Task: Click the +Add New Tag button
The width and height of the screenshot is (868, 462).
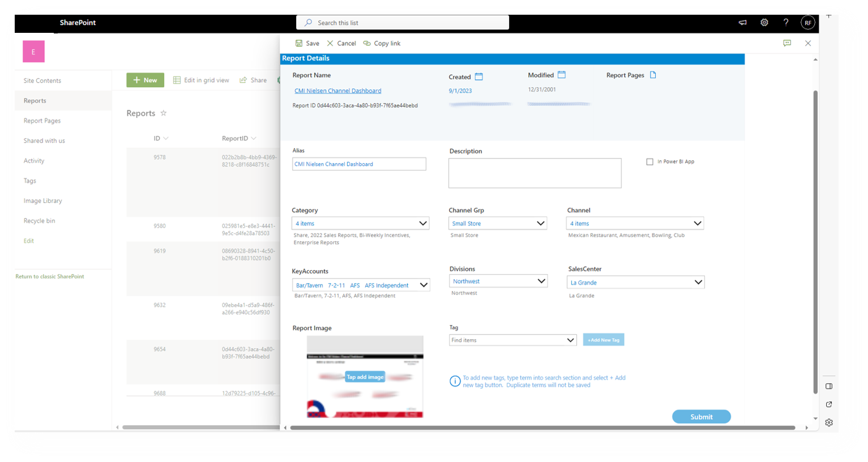Action: tap(604, 340)
